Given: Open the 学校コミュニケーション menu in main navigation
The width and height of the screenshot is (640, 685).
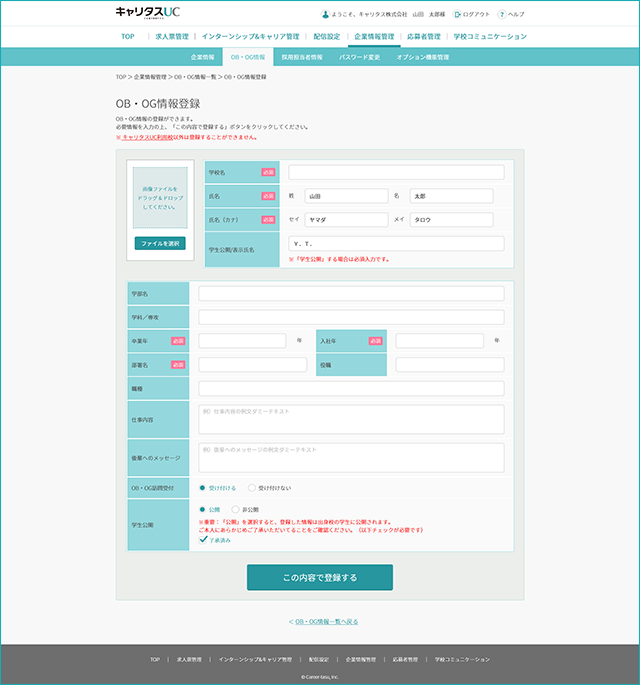Looking at the screenshot, I should (490, 36).
